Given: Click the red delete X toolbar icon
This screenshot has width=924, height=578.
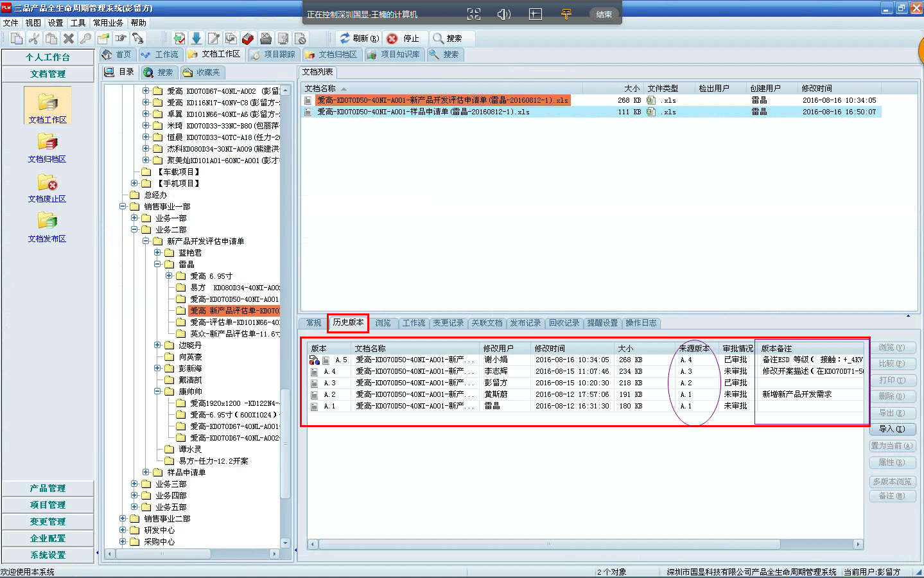Looking at the screenshot, I should click(x=69, y=39).
